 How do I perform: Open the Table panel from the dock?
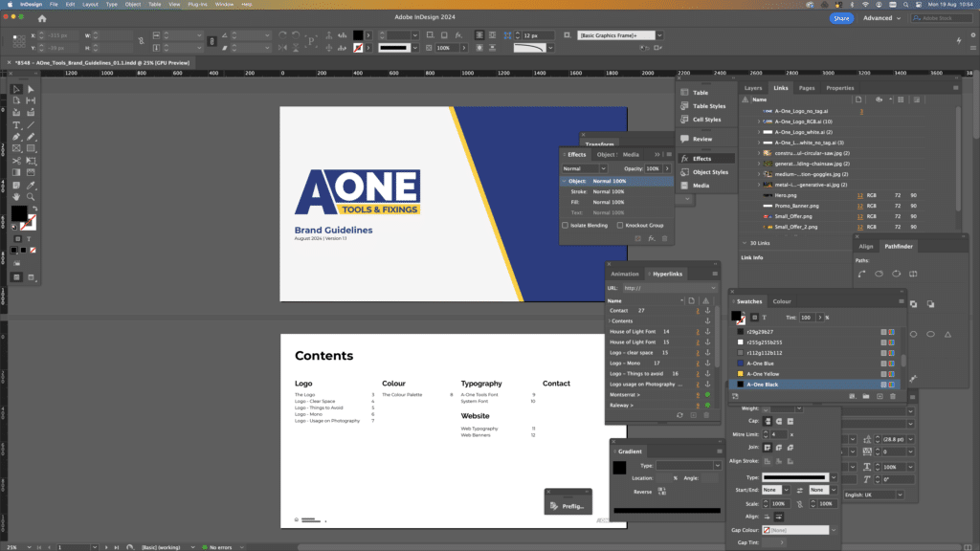(700, 93)
